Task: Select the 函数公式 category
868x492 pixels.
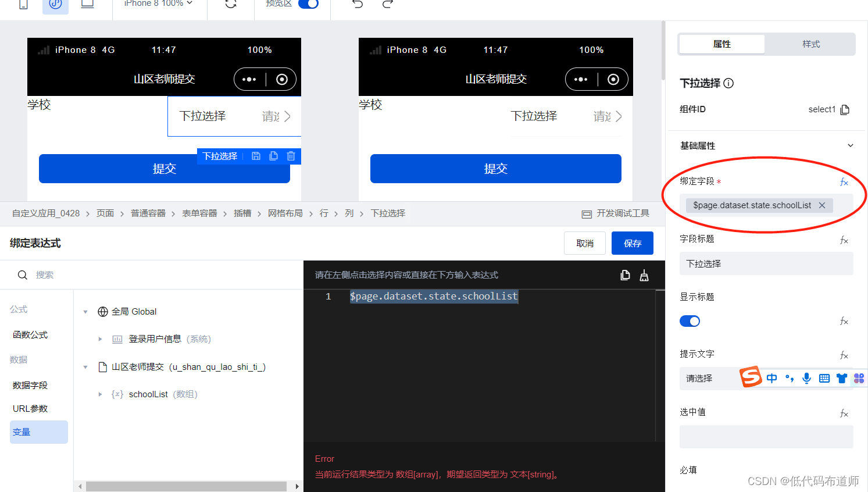Action: [x=30, y=335]
